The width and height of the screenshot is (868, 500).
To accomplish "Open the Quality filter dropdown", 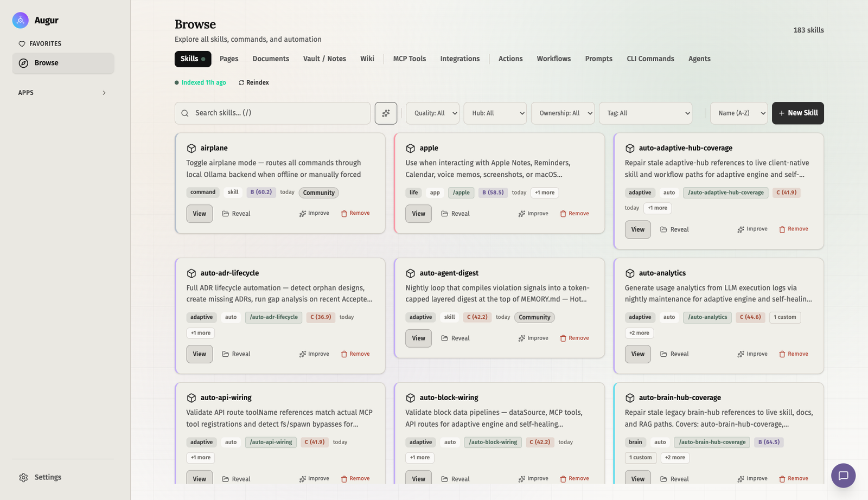I will click(x=432, y=113).
